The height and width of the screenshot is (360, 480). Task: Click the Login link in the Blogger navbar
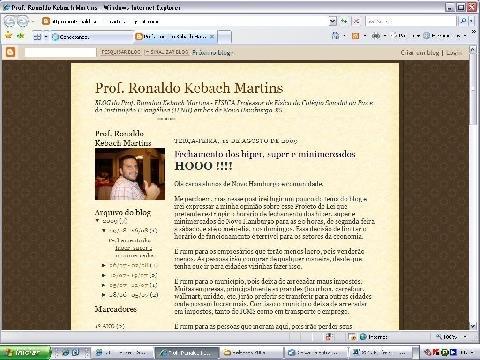coord(454,53)
